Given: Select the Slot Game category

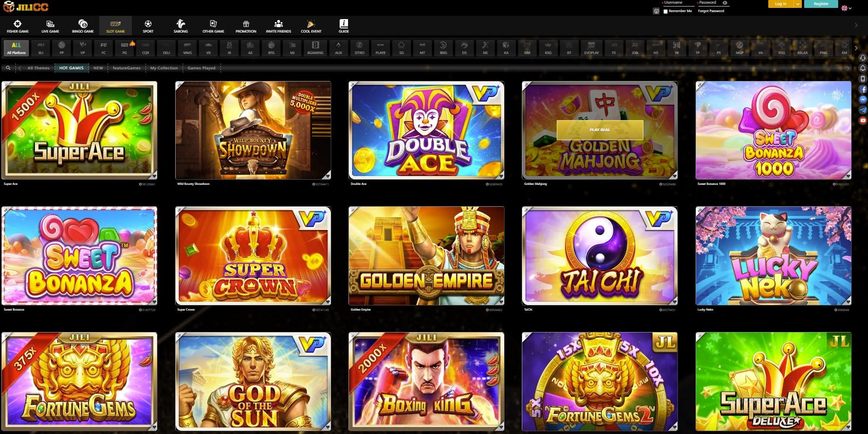Looking at the screenshot, I should pyautogui.click(x=116, y=26).
